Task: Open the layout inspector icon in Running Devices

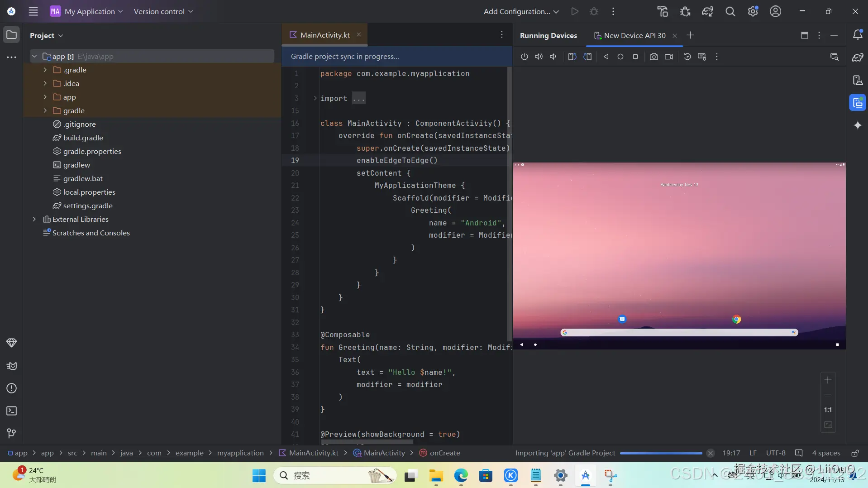Action: (835, 57)
